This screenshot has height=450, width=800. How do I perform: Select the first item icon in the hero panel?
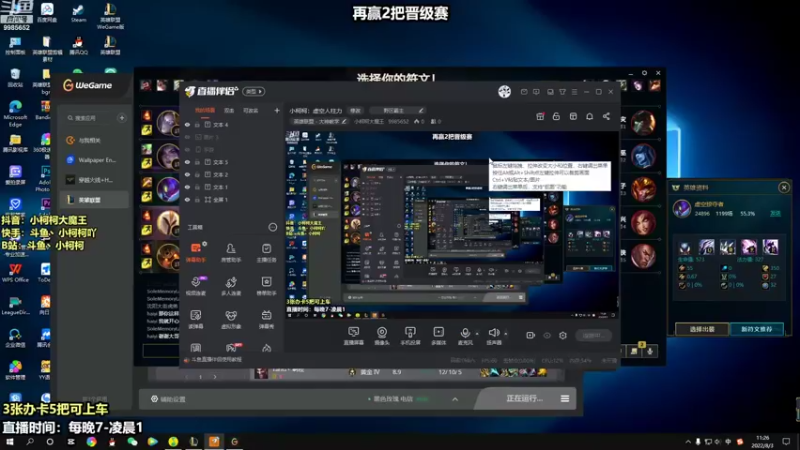pyautogui.click(x=685, y=247)
